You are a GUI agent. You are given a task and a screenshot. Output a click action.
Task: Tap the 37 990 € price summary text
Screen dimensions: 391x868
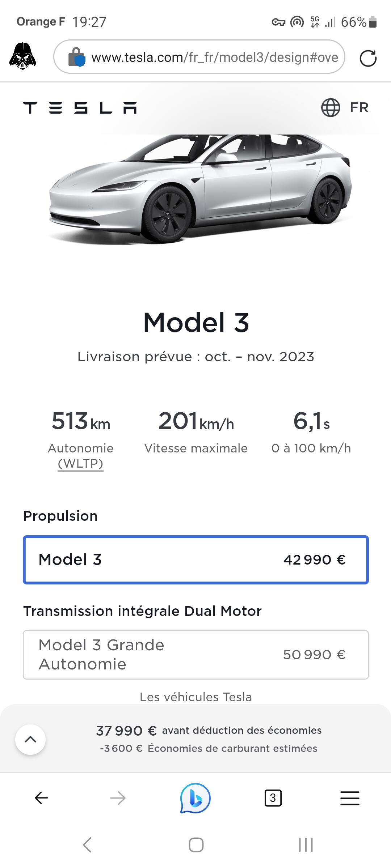tap(126, 731)
